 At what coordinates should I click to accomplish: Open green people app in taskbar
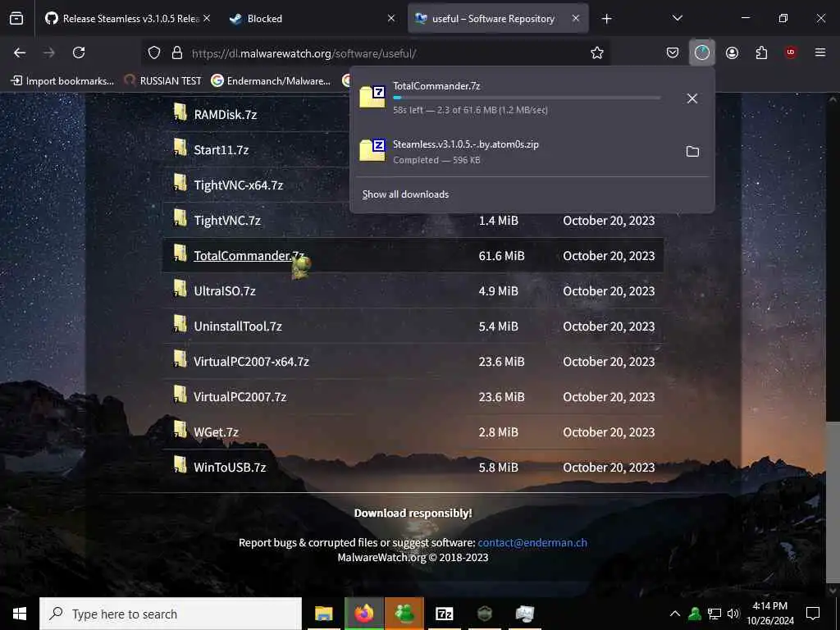404,614
